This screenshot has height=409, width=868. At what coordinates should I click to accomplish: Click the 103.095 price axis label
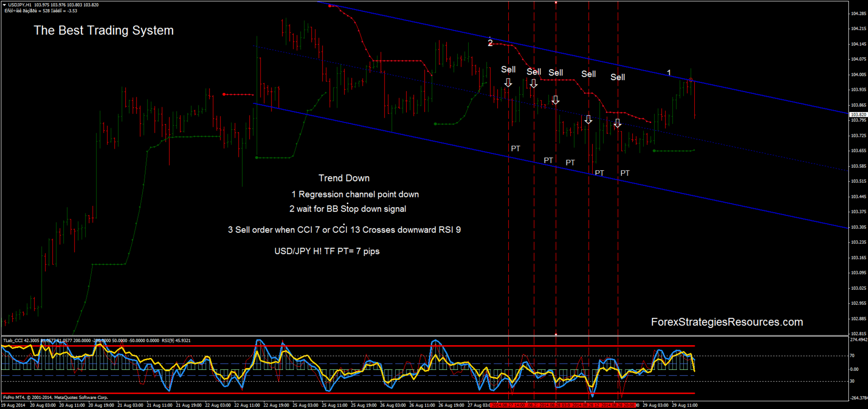click(858, 273)
